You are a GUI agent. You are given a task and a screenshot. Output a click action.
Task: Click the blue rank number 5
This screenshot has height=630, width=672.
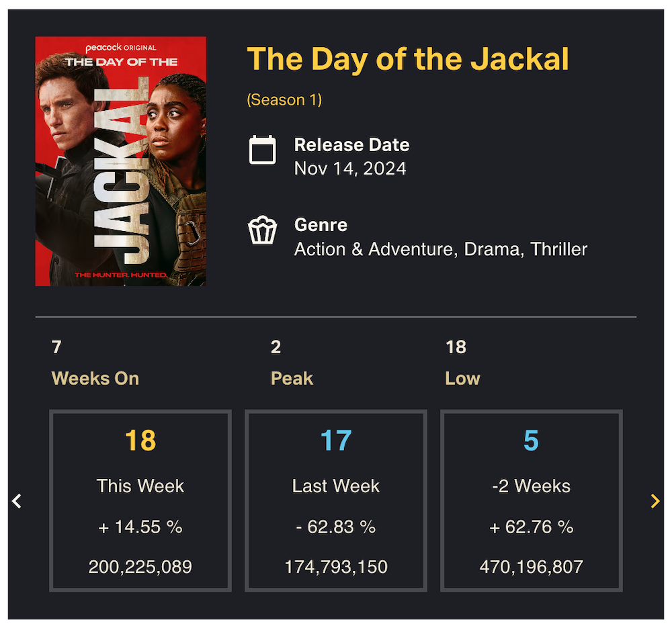pyautogui.click(x=531, y=441)
